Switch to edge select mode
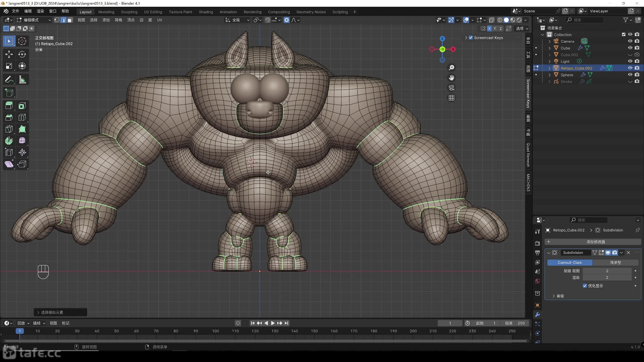The width and height of the screenshot is (644, 362). (x=63, y=20)
